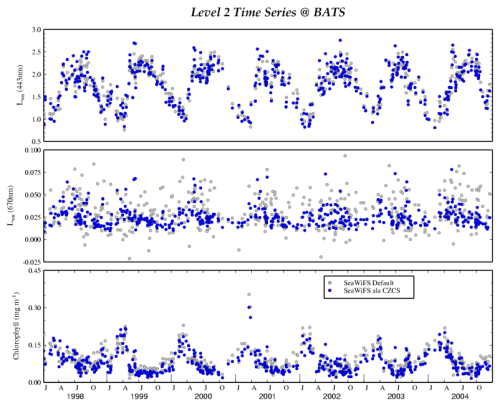The height and width of the screenshot is (406, 500).
Task: Click the 2004 year label on x-axis
Action: 460,396
